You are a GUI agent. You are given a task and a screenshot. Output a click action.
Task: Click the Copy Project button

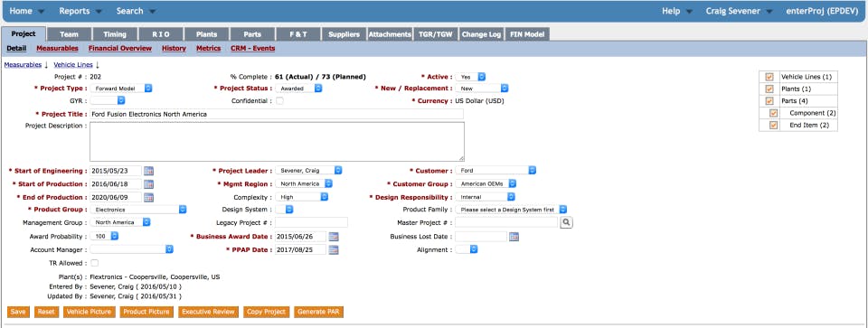tap(266, 312)
